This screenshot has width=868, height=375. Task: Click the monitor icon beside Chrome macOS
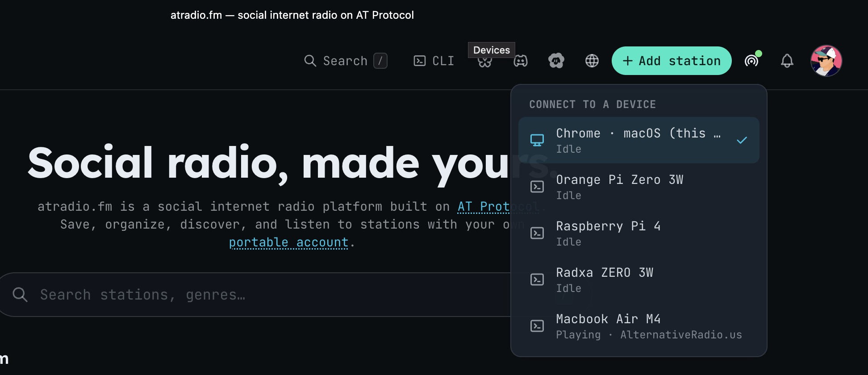coord(537,140)
